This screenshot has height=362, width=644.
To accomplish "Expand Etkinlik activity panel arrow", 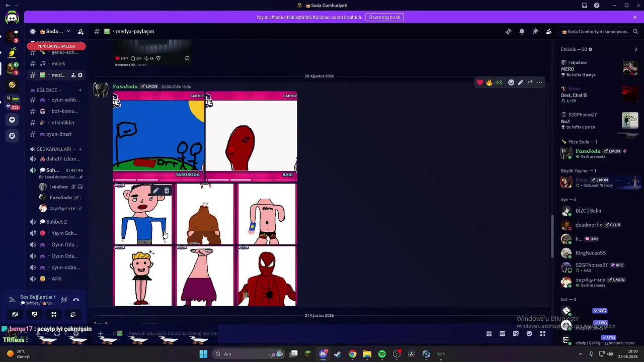I will 636,49.
